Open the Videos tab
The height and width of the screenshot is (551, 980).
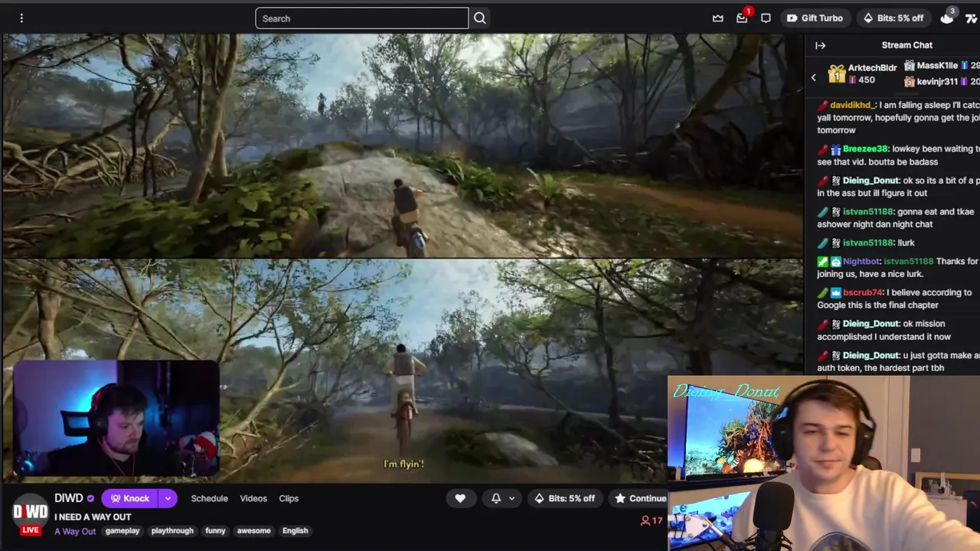click(x=253, y=498)
